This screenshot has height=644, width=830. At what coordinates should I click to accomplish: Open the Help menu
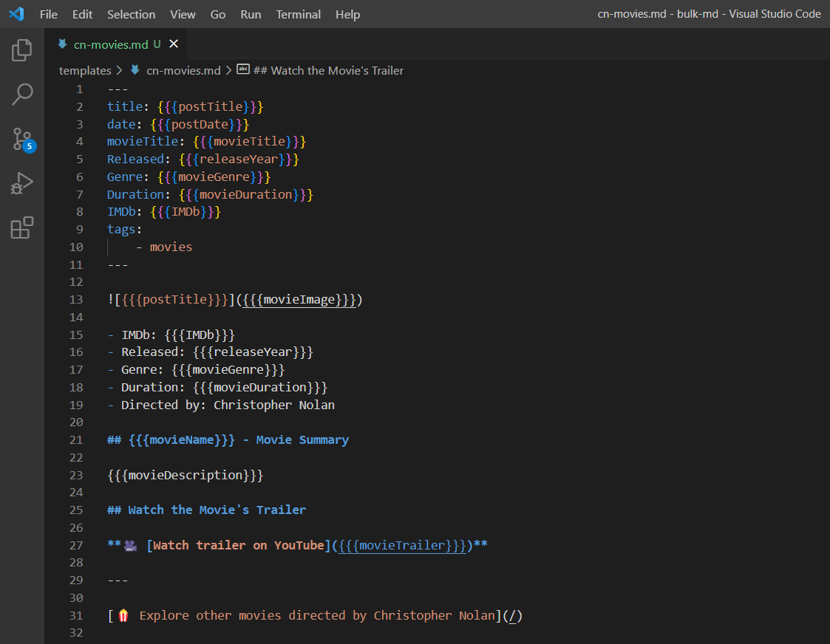(x=348, y=14)
